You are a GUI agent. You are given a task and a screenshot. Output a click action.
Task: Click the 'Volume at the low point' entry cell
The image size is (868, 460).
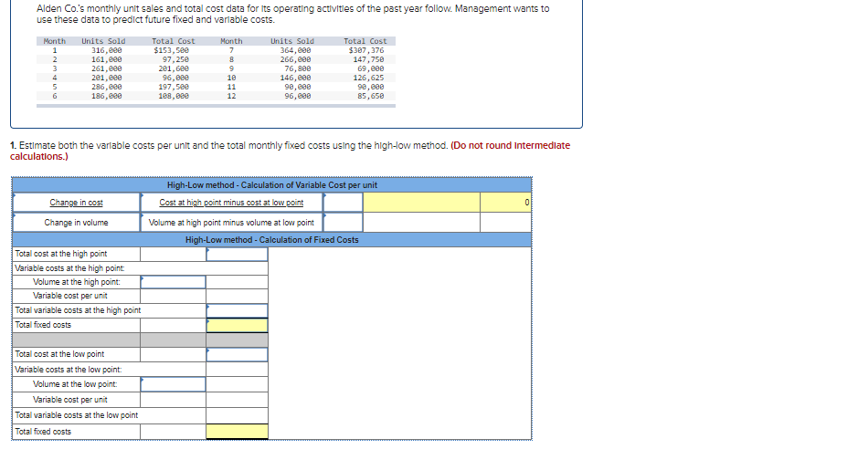point(173,384)
